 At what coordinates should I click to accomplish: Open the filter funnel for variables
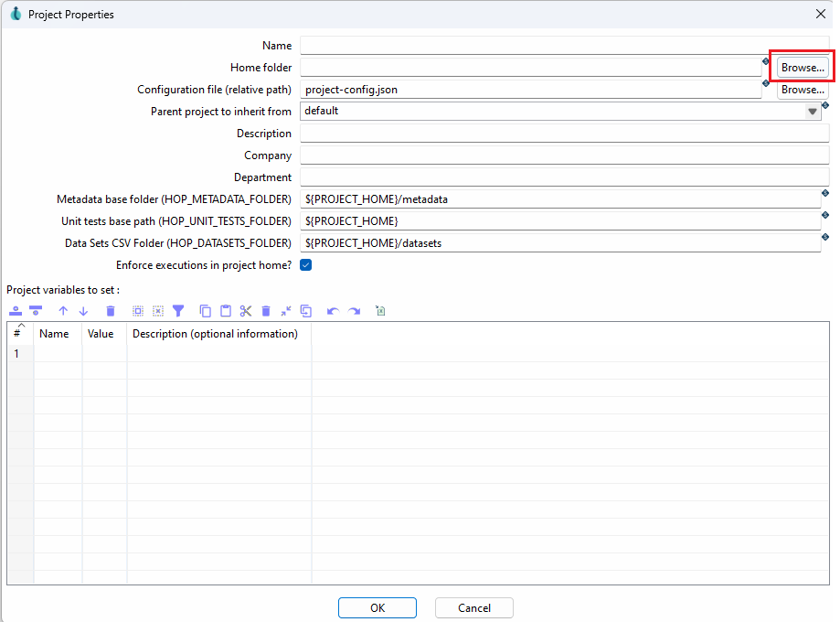click(x=178, y=311)
